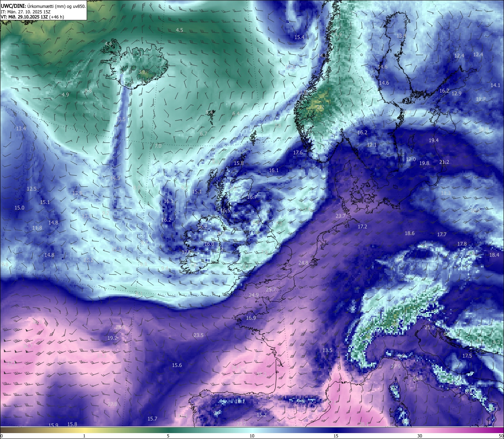Click the "16.7" value over Scotland
Viewport: 504px width, 439px height.
point(252,197)
